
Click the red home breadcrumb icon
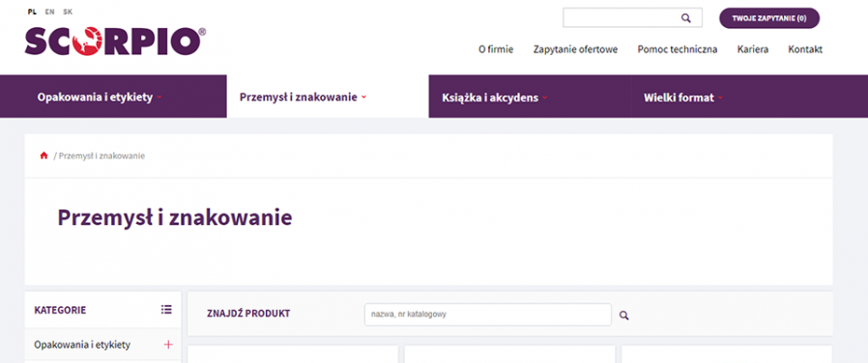tap(44, 155)
